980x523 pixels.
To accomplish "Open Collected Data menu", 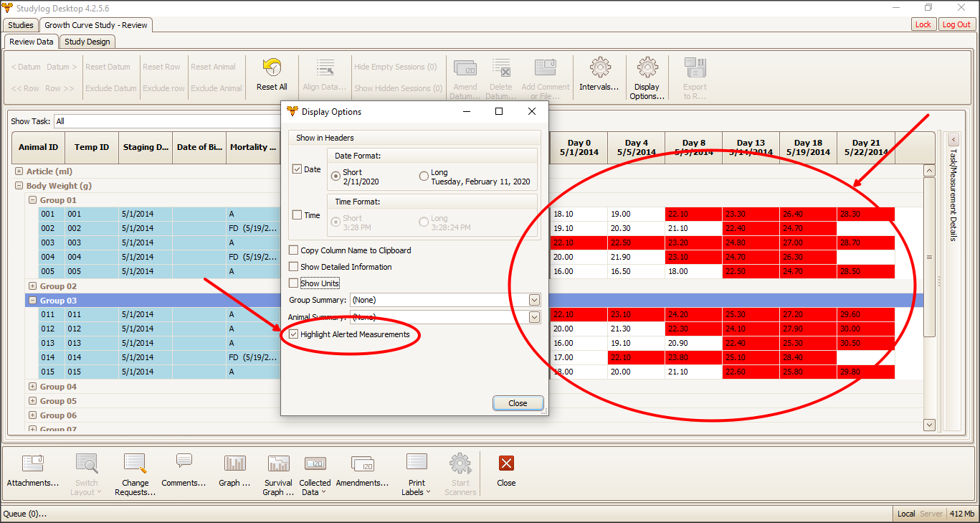I will [x=315, y=474].
